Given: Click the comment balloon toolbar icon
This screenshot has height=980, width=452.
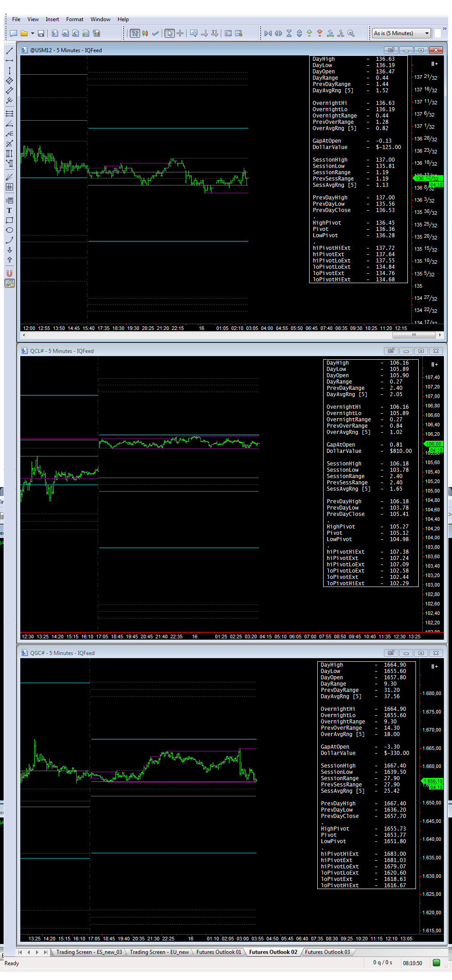Looking at the screenshot, I should [194, 33].
